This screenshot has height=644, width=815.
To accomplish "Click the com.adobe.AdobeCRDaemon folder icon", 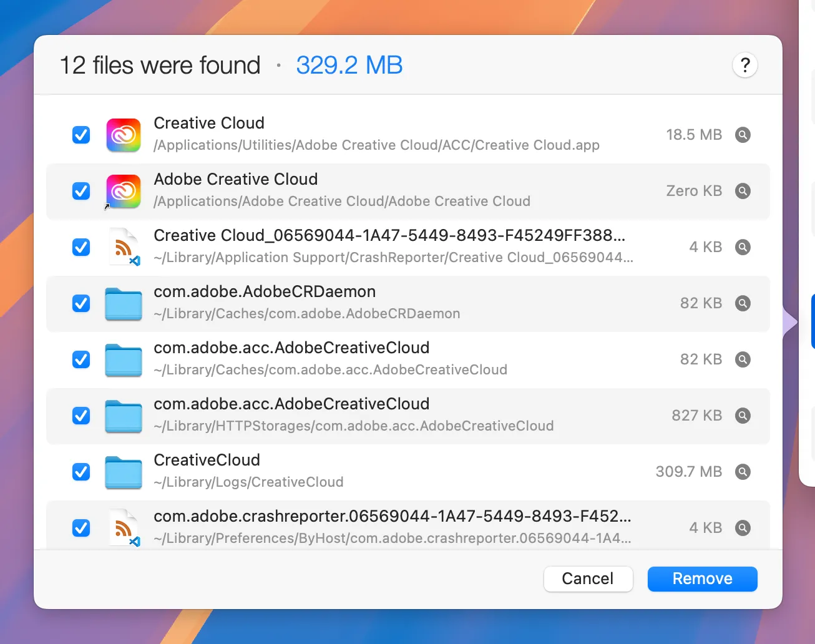I will [x=123, y=303].
